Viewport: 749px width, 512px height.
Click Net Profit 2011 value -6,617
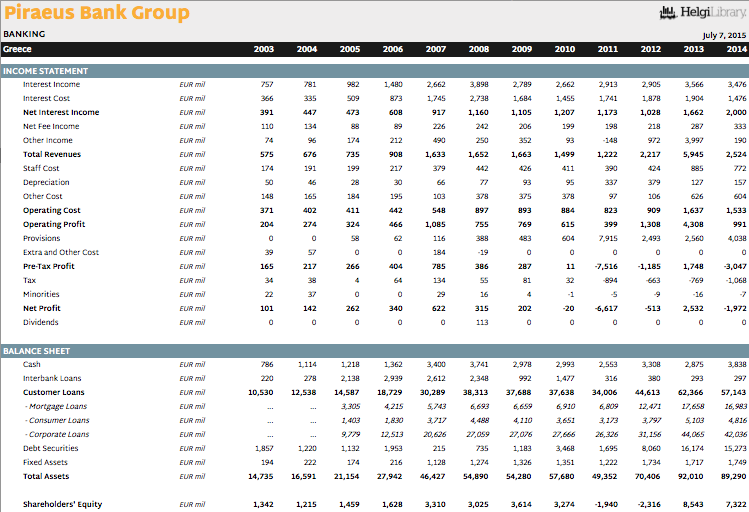click(606, 309)
